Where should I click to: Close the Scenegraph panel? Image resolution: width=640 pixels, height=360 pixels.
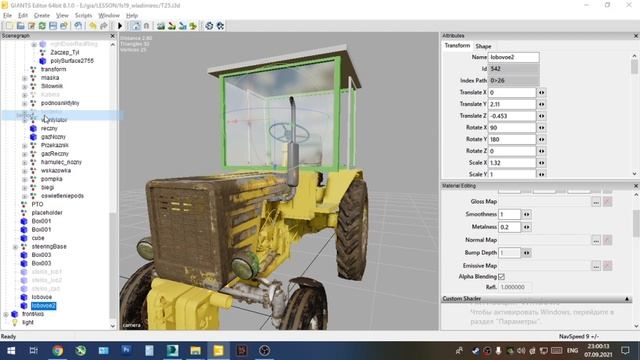113,36
